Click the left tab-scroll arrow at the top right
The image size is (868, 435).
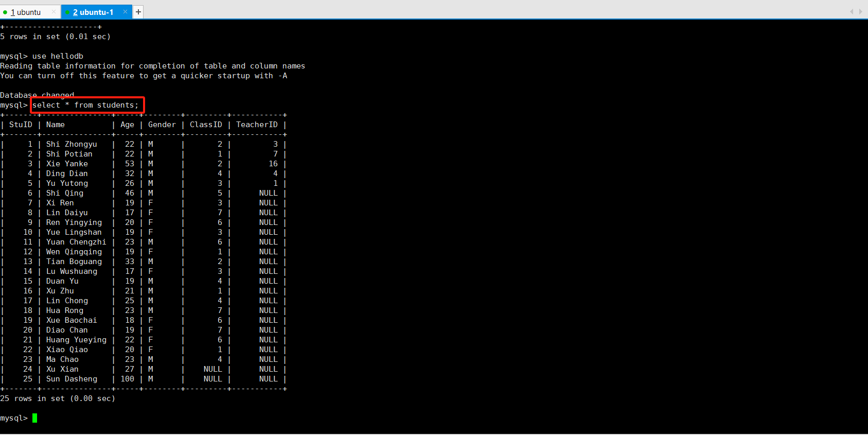[852, 11]
